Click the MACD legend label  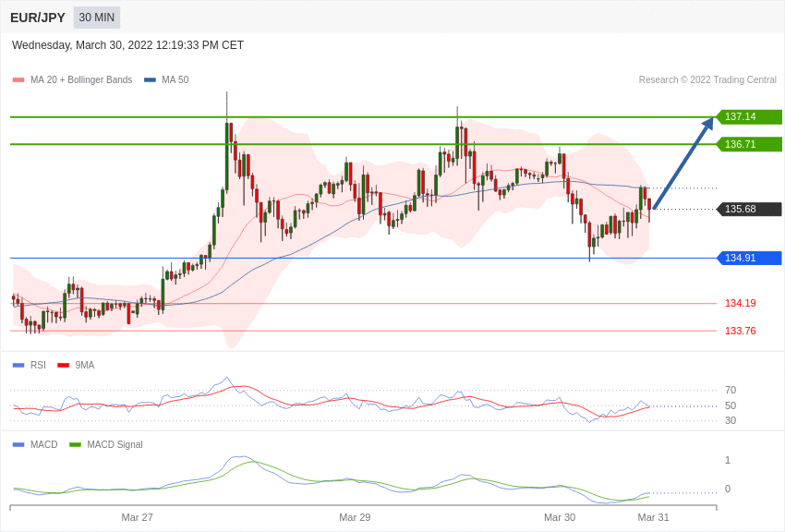44,444
